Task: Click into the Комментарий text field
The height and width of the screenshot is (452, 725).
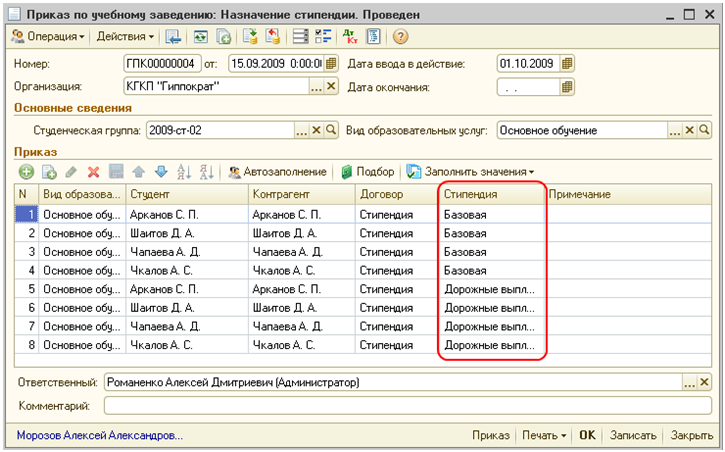Action: pyautogui.click(x=400, y=406)
